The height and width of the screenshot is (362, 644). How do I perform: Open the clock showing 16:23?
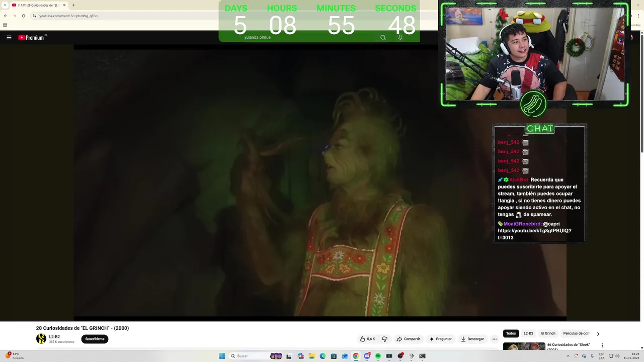pyautogui.click(x=631, y=356)
